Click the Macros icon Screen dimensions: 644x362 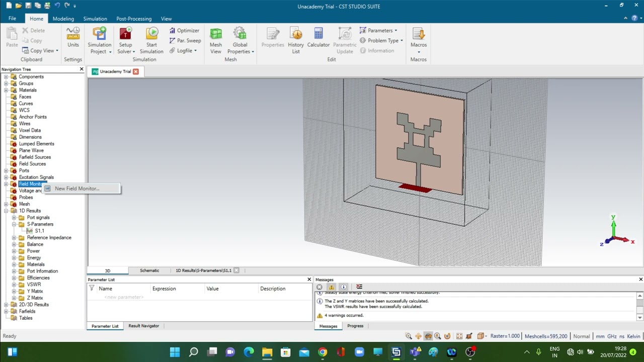click(x=419, y=34)
